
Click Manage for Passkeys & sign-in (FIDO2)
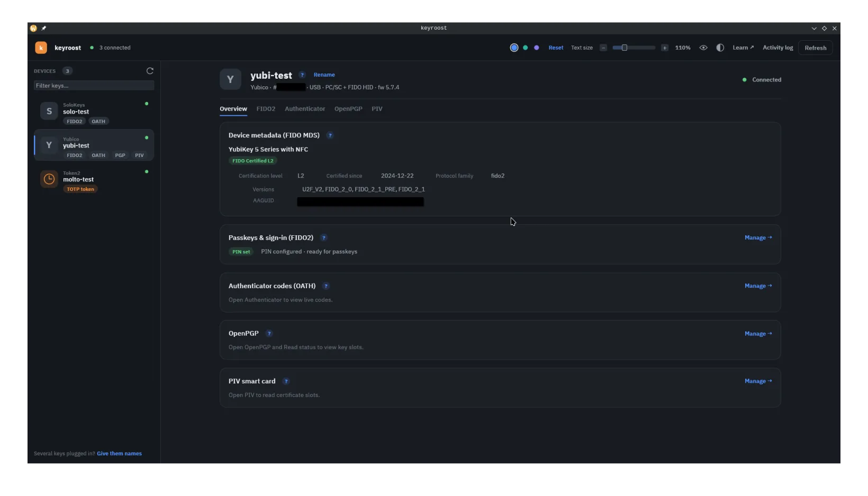758,238
